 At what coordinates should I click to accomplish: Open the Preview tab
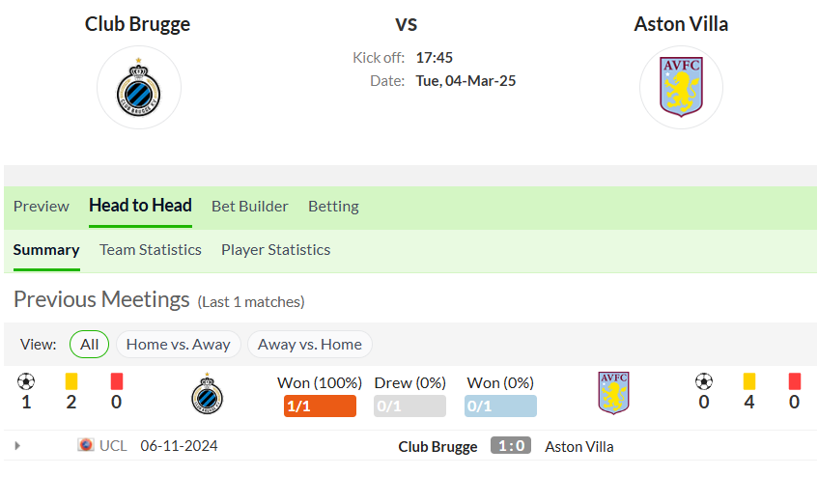(42, 206)
